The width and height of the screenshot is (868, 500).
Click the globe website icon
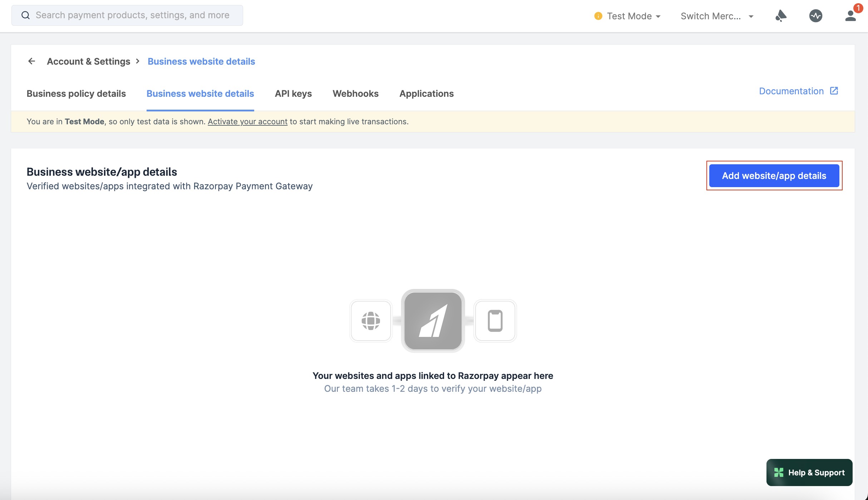371,320
